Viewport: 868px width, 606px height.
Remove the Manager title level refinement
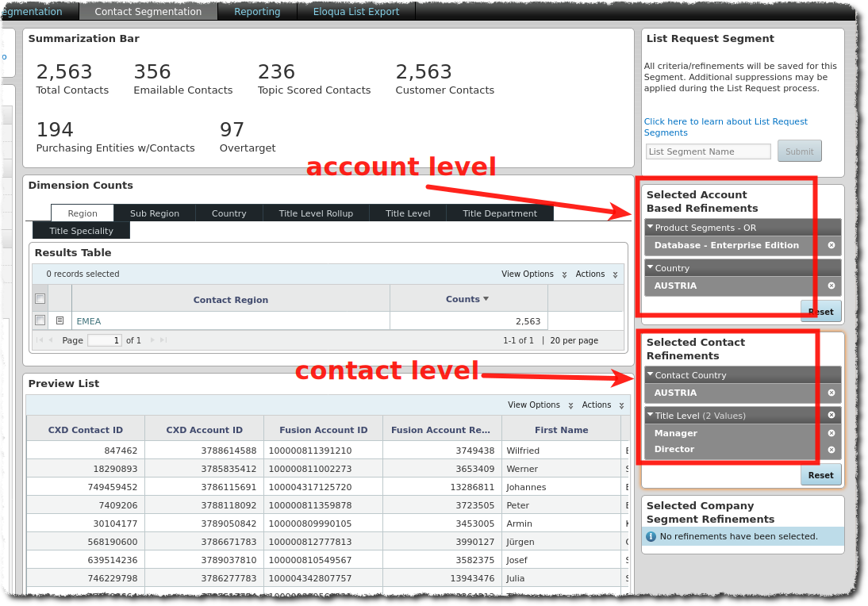coord(831,434)
